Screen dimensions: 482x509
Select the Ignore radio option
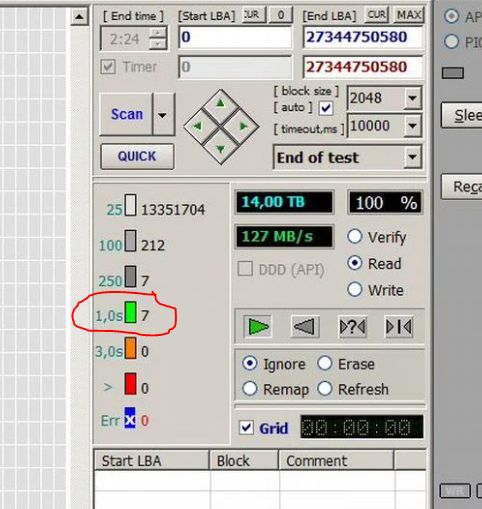click(250, 363)
